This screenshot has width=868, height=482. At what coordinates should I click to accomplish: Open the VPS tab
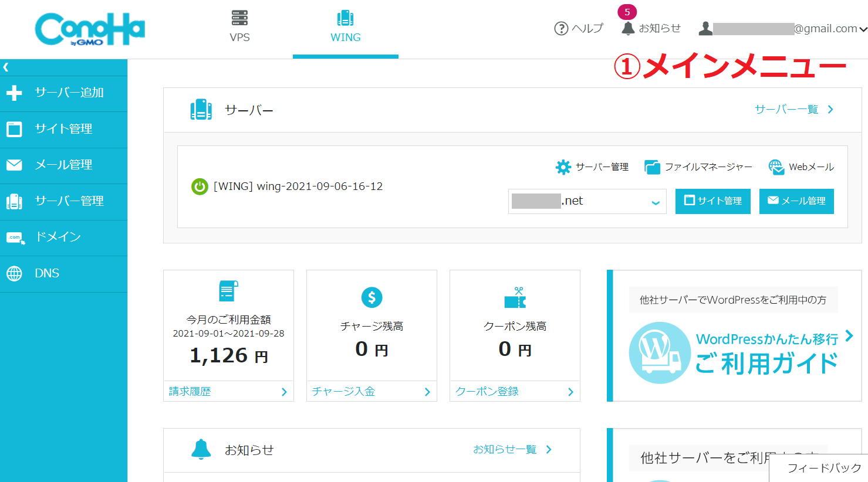click(239, 27)
